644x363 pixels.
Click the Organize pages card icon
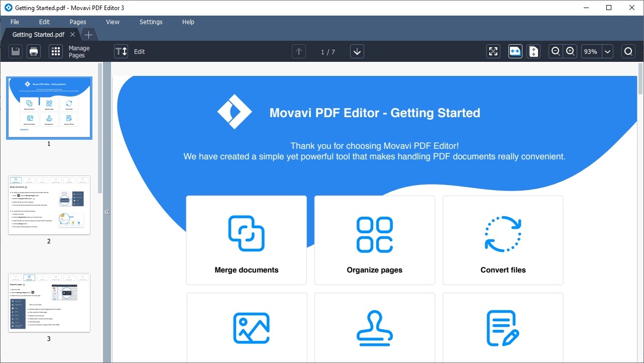(375, 234)
